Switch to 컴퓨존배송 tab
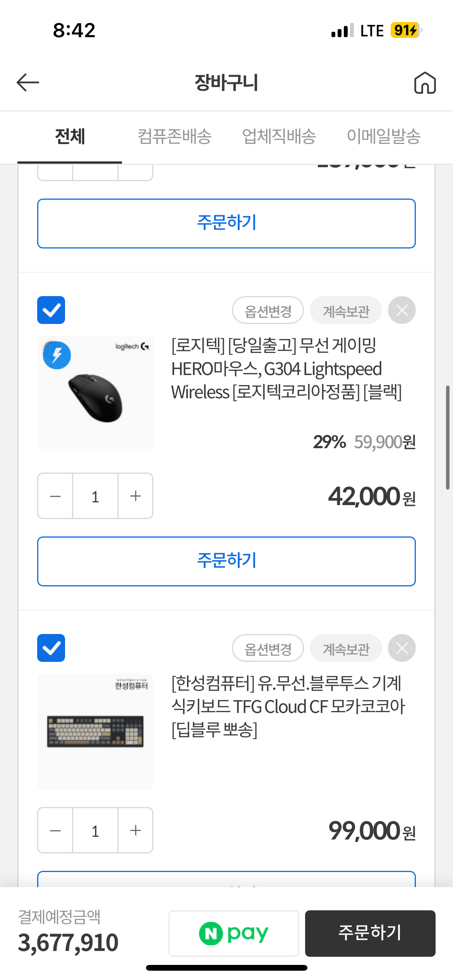 [x=175, y=136]
